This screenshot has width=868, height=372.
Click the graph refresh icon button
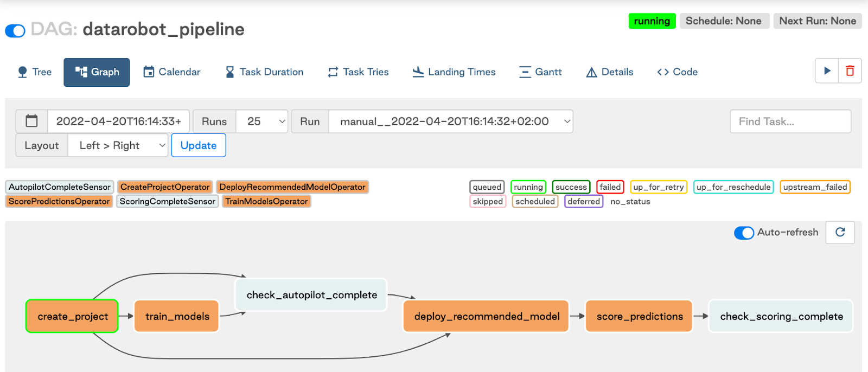840,232
